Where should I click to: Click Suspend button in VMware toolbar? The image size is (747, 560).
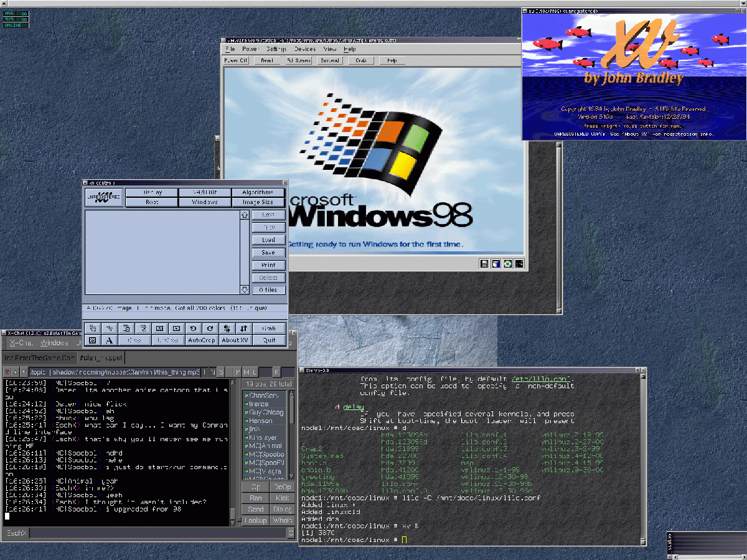[x=330, y=60]
